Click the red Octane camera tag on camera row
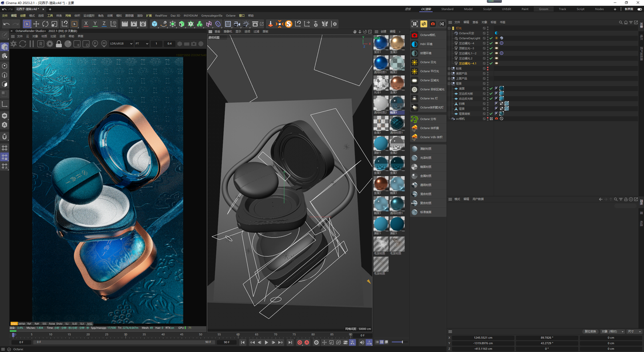This screenshot has height=352, width=644. click(496, 119)
